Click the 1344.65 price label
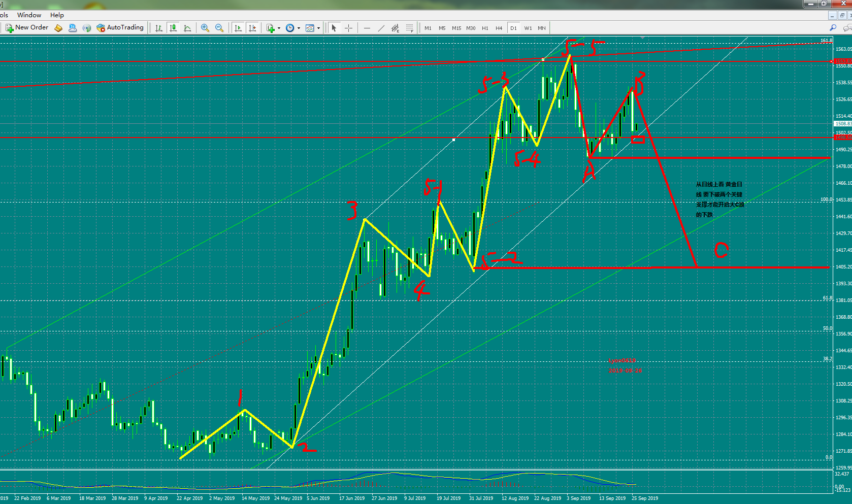 tap(843, 351)
